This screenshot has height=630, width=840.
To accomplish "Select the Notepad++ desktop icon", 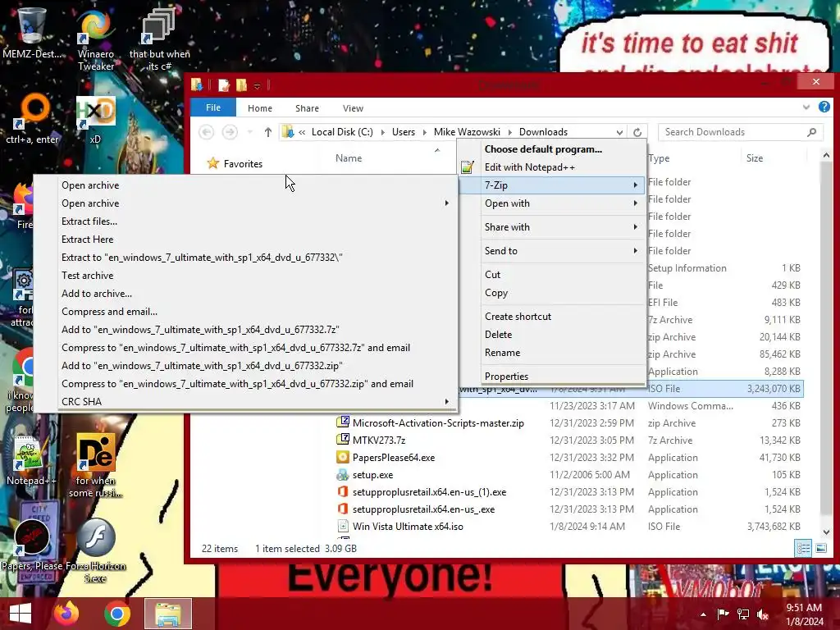I will click(x=30, y=461).
